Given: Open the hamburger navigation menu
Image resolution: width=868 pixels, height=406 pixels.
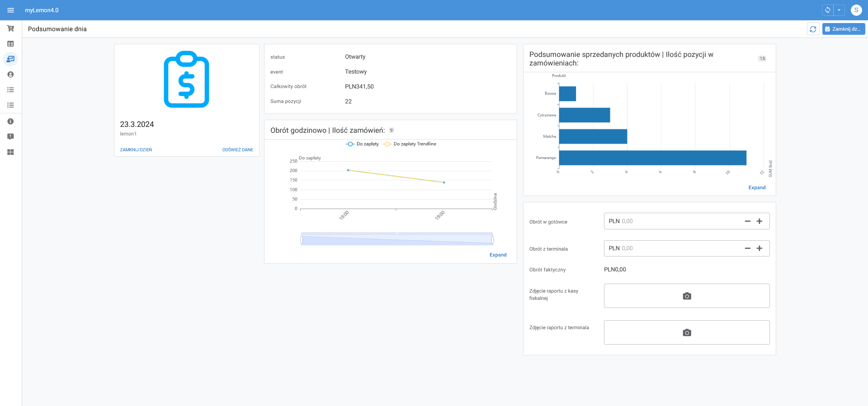Looking at the screenshot, I should (x=11, y=10).
